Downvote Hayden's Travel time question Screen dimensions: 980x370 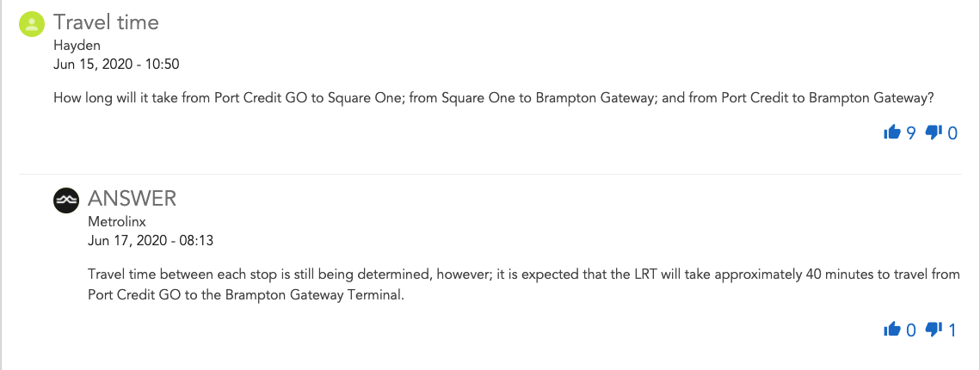pyautogui.click(x=933, y=133)
